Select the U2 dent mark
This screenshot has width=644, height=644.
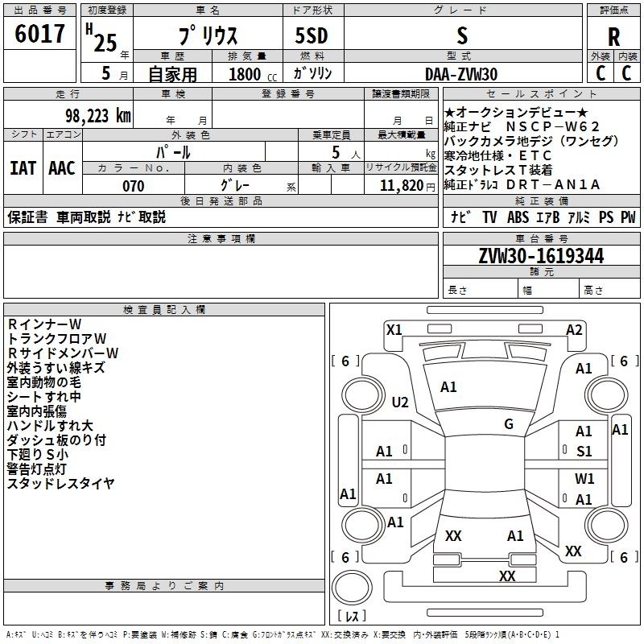pos(399,402)
